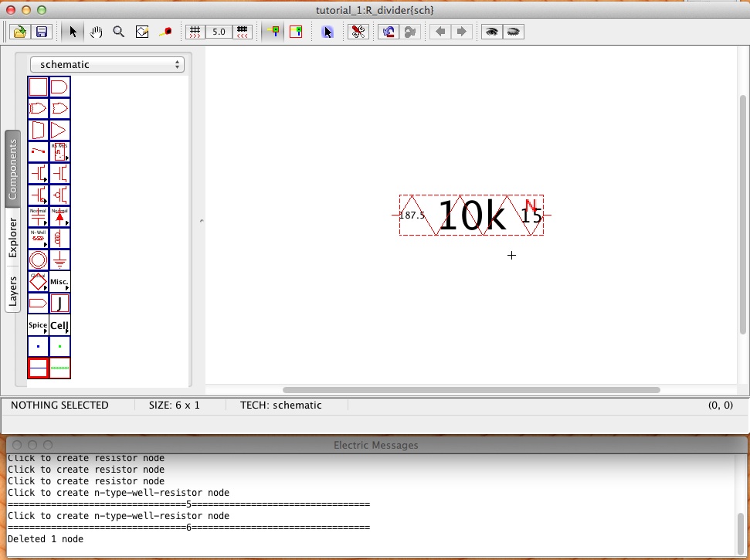Expand the N-Well resistor options
Image resolution: width=750 pixels, height=560 pixels.
(x=38, y=238)
